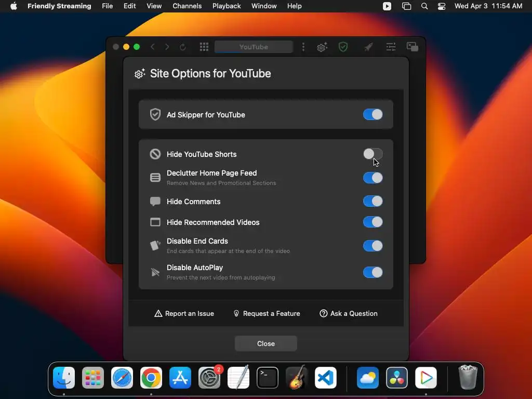Open Report an Issue link

tap(184, 313)
